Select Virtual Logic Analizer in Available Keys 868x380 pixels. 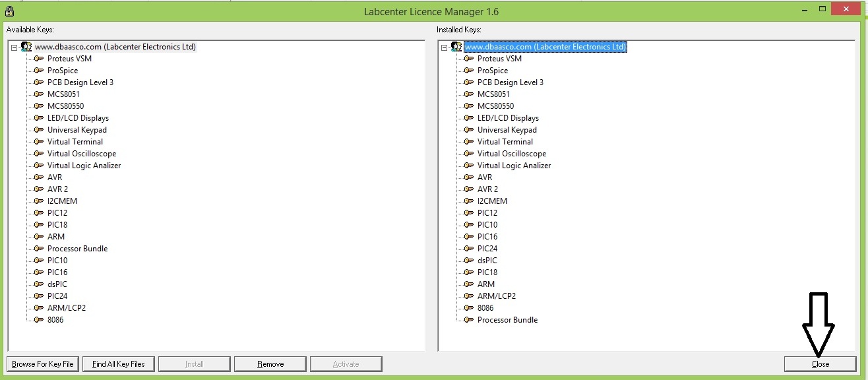click(x=84, y=166)
